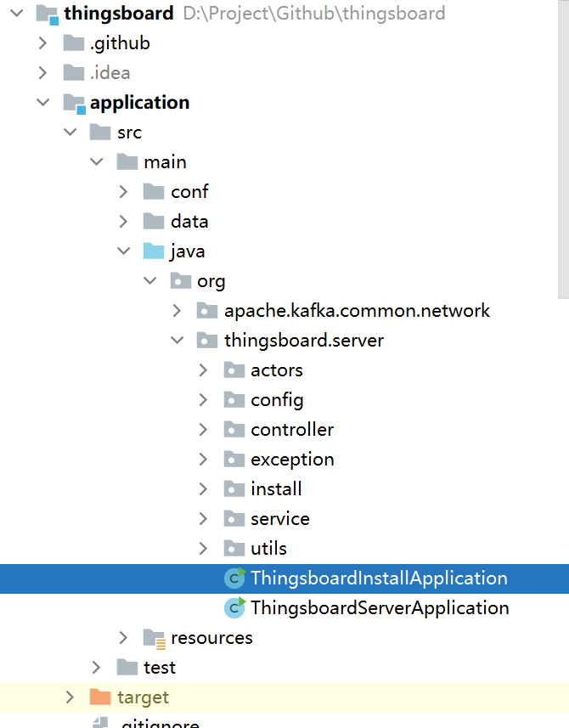Image resolution: width=569 pixels, height=728 pixels.
Task: Expand the install package
Action: [x=203, y=489]
